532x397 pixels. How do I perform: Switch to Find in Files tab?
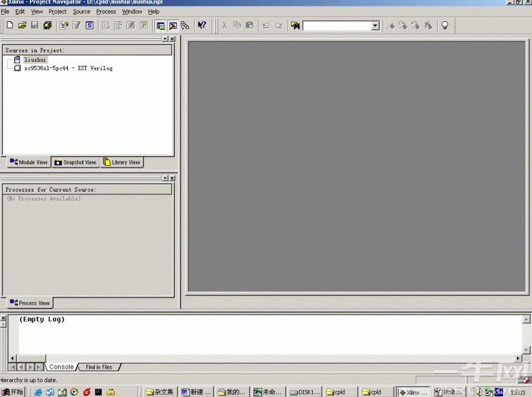pyautogui.click(x=99, y=367)
